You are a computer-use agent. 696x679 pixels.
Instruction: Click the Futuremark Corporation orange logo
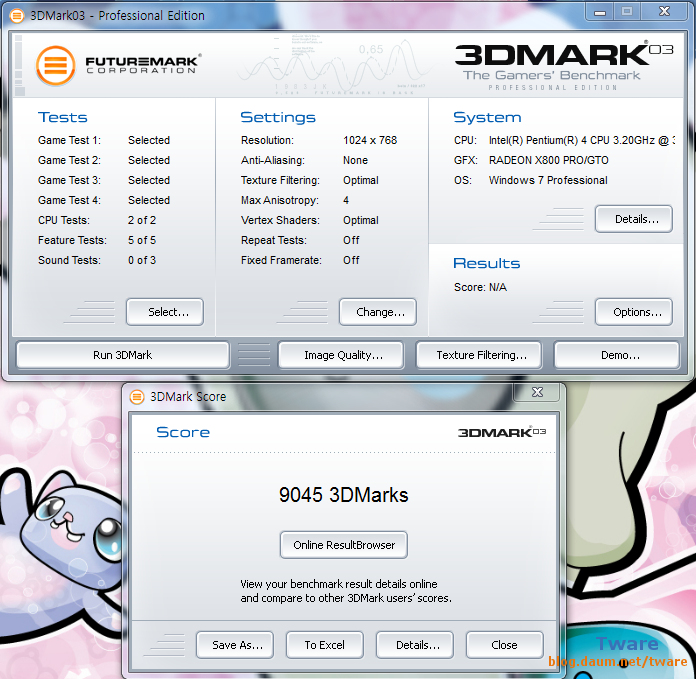click(55, 66)
